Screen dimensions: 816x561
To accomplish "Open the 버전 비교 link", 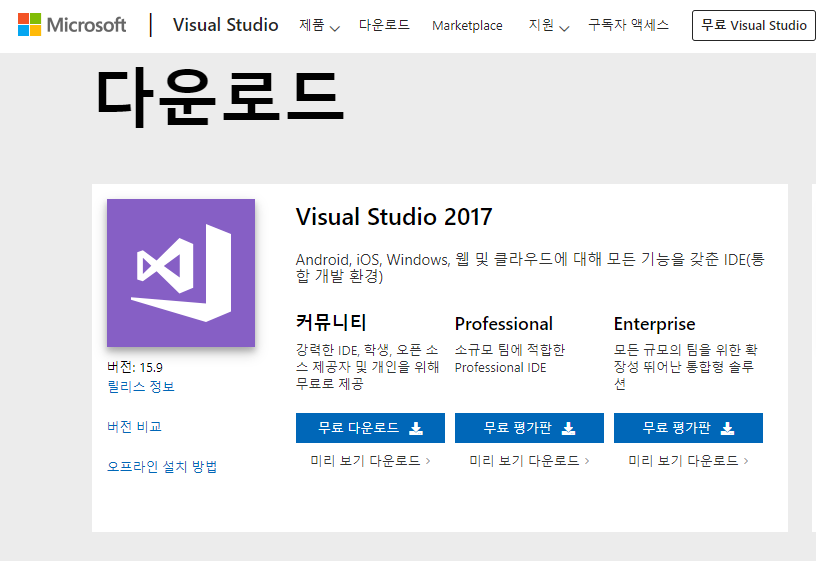I will (134, 427).
